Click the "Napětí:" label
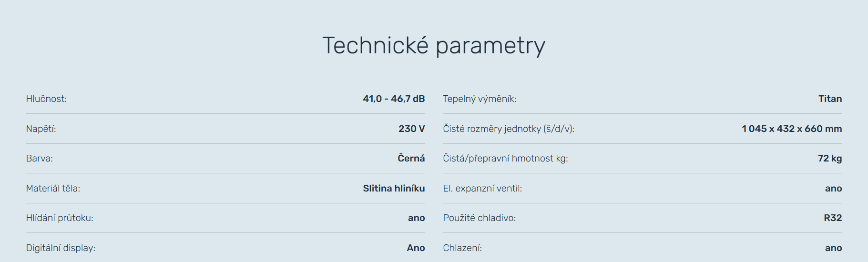 pos(41,129)
